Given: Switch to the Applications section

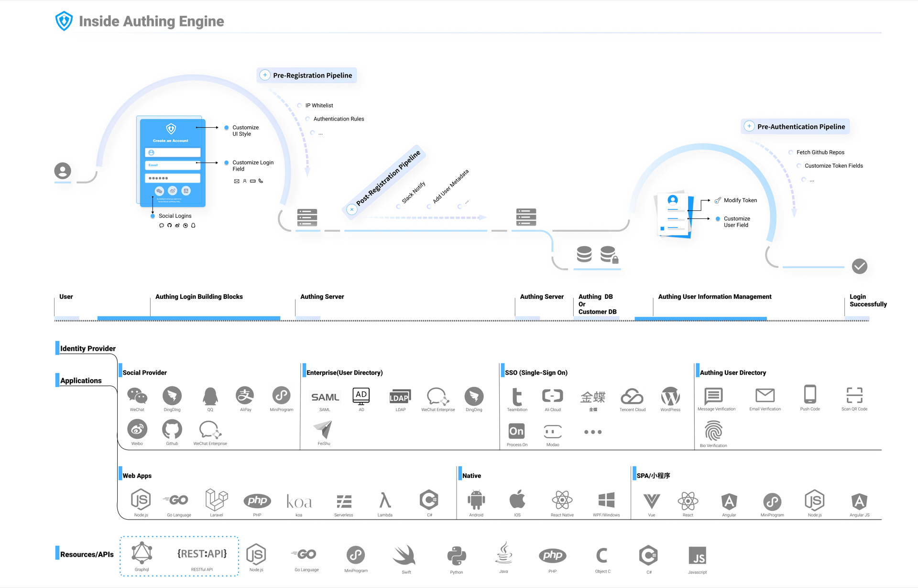Looking at the screenshot, I should (x=81, y=380).
